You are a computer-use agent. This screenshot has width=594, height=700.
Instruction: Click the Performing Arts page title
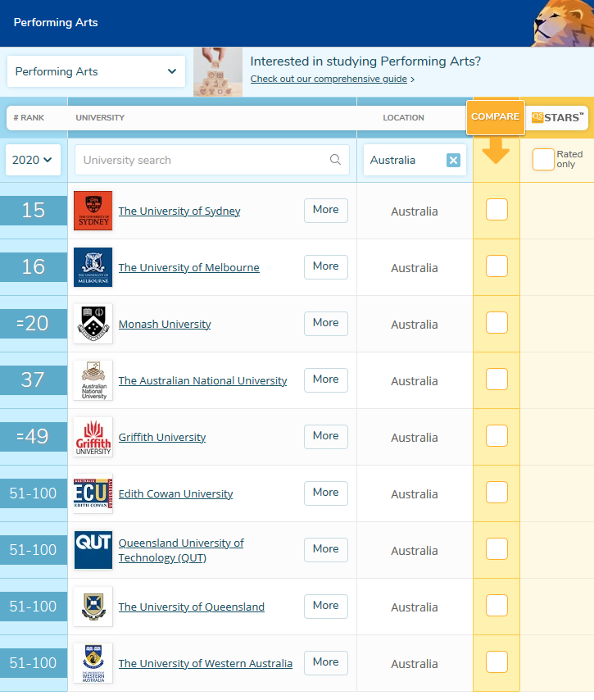56,22
